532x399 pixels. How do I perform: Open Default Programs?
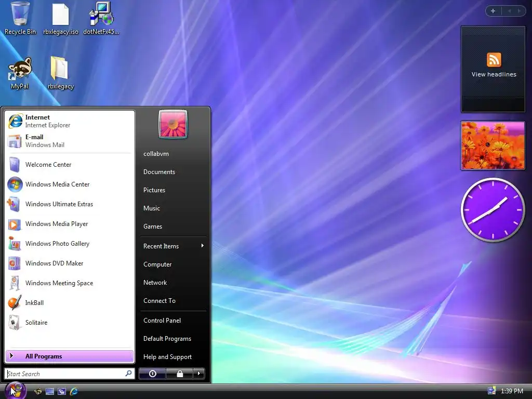[167, 339]
